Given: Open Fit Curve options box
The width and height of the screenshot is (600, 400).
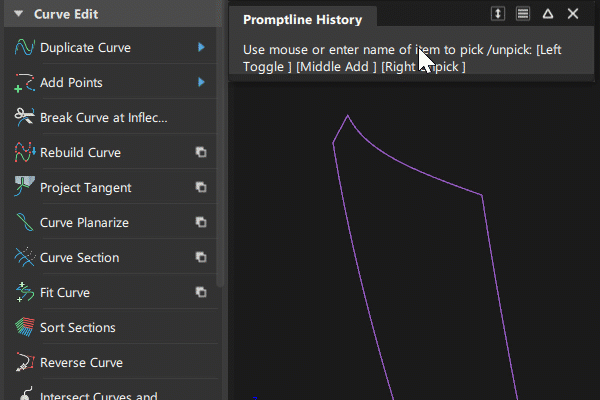Looking at the screenshot, I should pos(201,292).
